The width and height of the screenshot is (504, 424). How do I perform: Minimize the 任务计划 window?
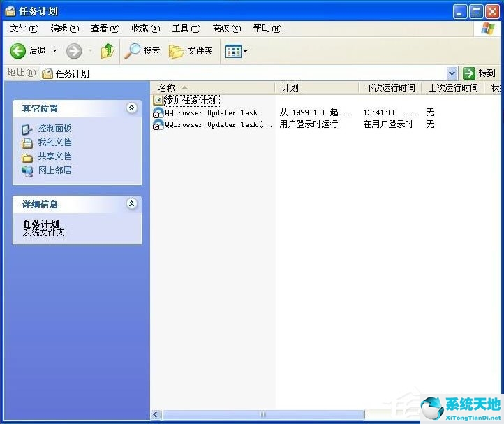460,12
